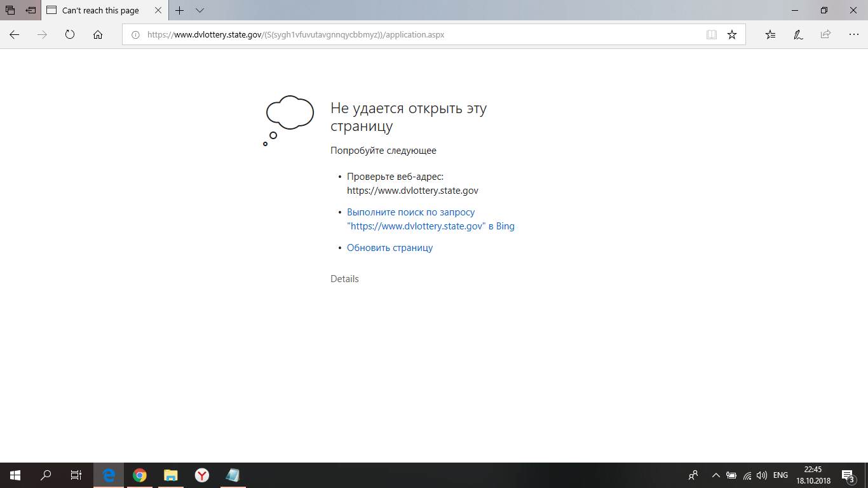Click the Bing search suggestion link
The width and height of the screenshot is (868, 488).
pyautogui.click(x=430, y=219)
